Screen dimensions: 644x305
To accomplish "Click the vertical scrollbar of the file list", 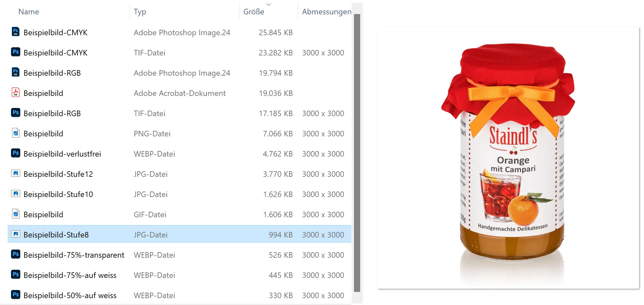I will point(357,153).
